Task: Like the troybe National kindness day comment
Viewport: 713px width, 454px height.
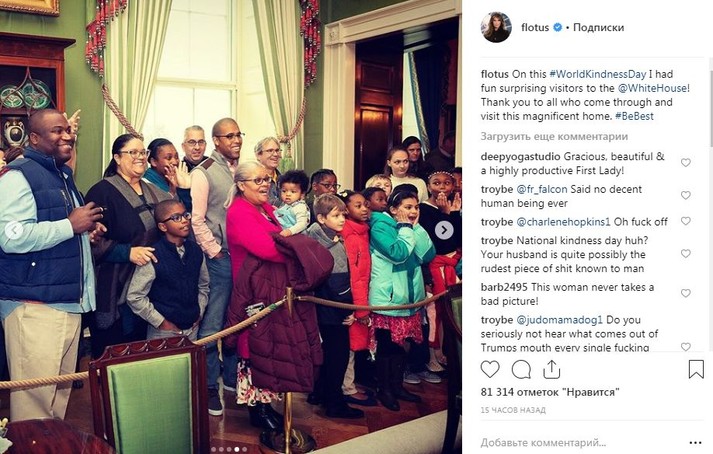Action: point(686,254)
